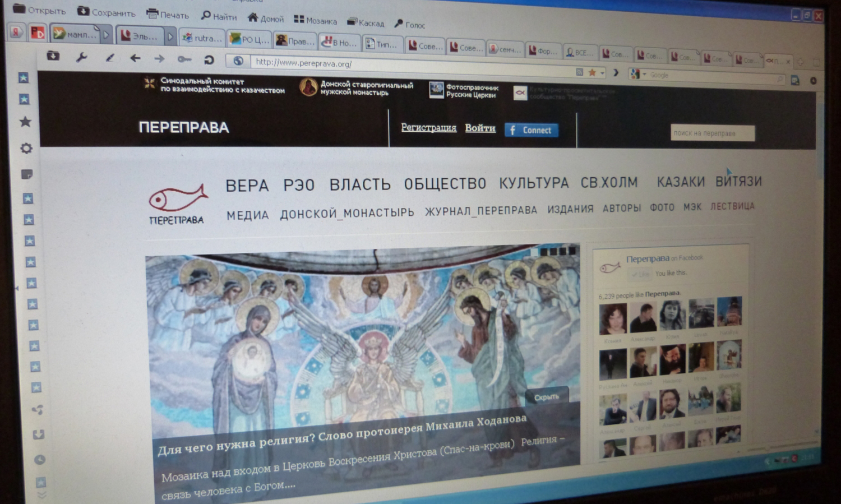This screenshot has height=504, width=841.
Task: Click the 'Сохранить' save toolbar button
Action: coord(107,12)
